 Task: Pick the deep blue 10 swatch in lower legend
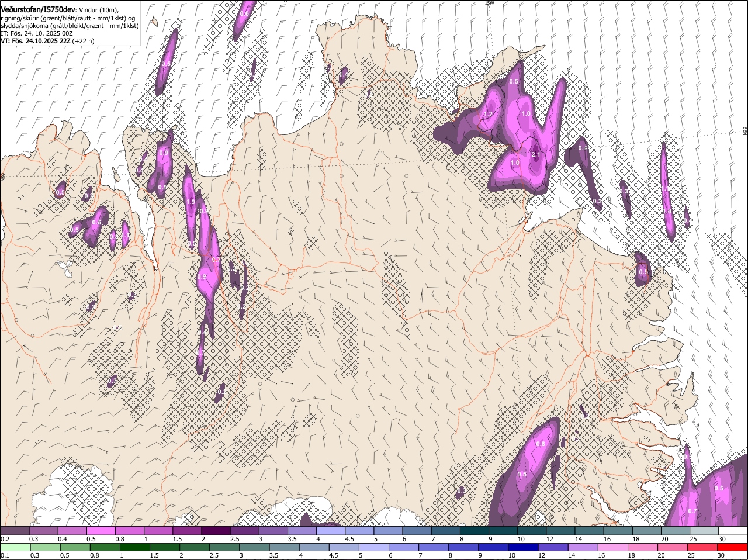pyautogui.click(x=523, y=547)
